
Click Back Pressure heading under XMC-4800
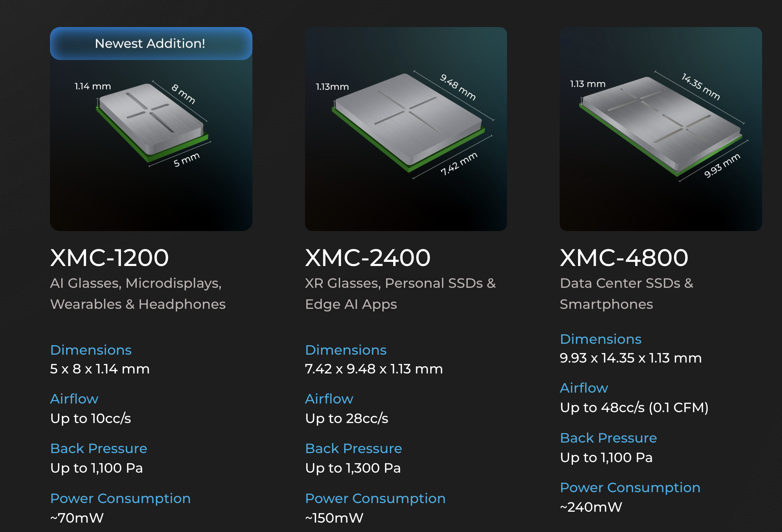(608, 438)
